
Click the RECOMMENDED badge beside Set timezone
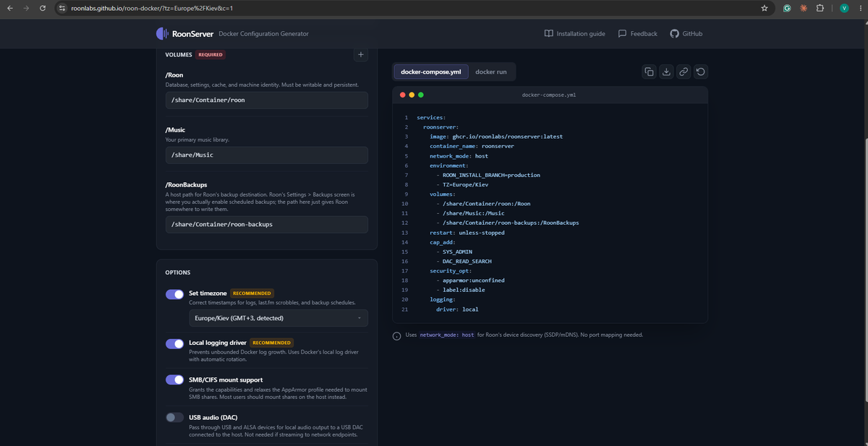252,293
